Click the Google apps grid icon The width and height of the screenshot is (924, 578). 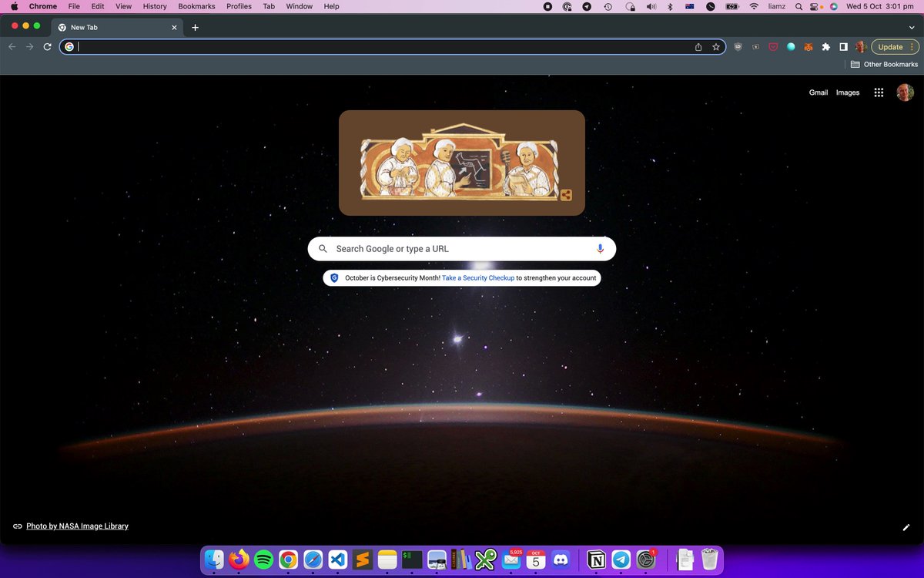879,92
